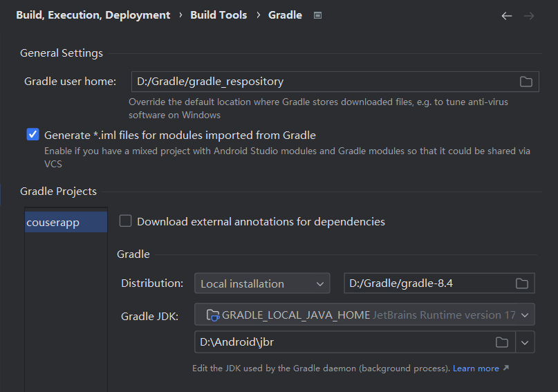Click the Gradle breadcrumb item
Image resolution: width=558 pixels, height=392 pixels.
click(x=285, y=15)
